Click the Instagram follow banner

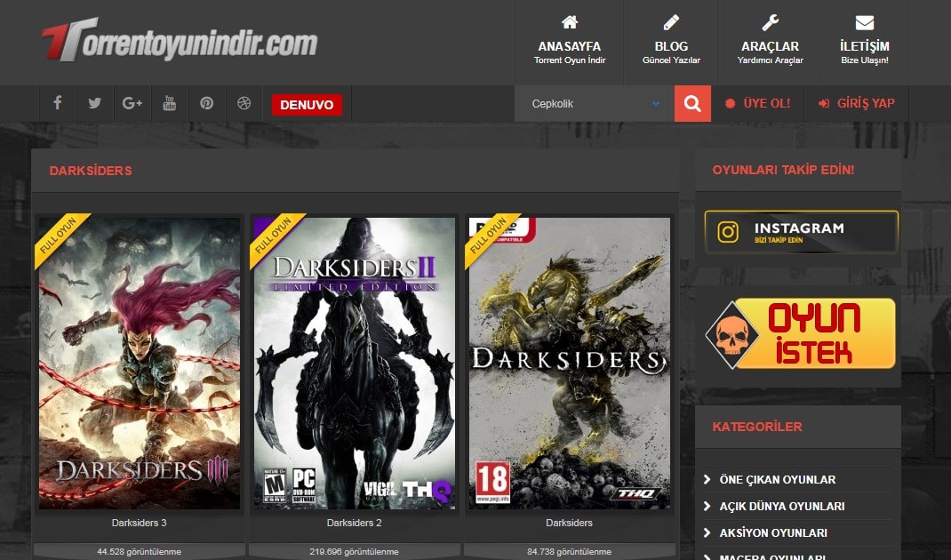[x=801, y=232]
